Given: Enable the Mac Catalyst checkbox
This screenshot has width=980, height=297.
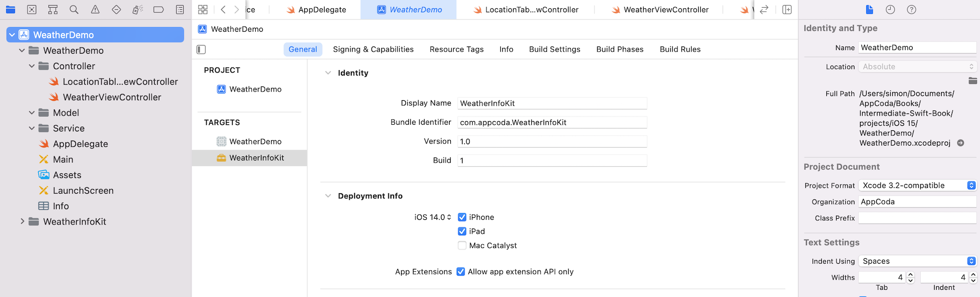Looking at the screenshot, I should click(x=462, y=246).
